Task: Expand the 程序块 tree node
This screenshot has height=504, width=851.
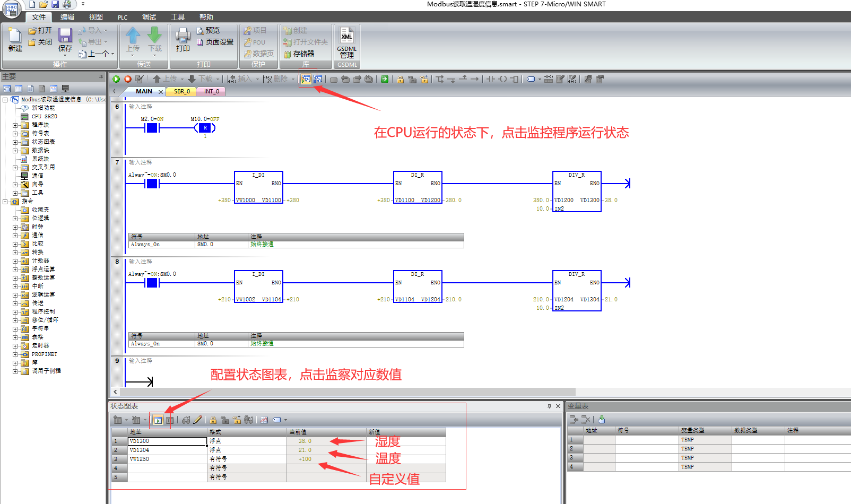Action: 15,125
